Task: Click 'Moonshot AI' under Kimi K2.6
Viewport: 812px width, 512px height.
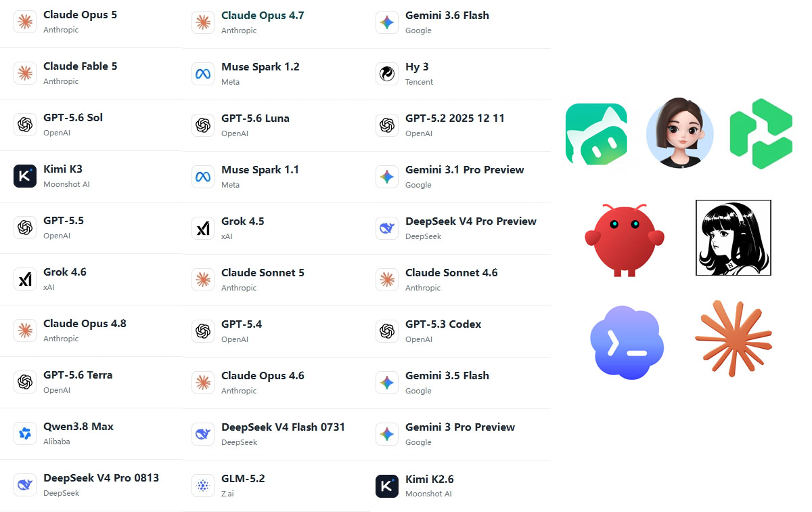Action: (428, 494)
